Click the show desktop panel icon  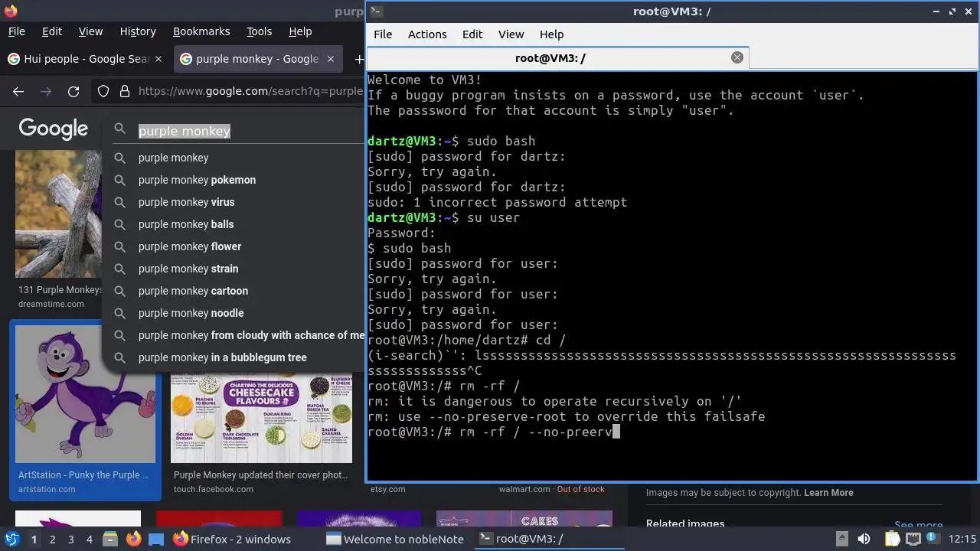point(156,539)
